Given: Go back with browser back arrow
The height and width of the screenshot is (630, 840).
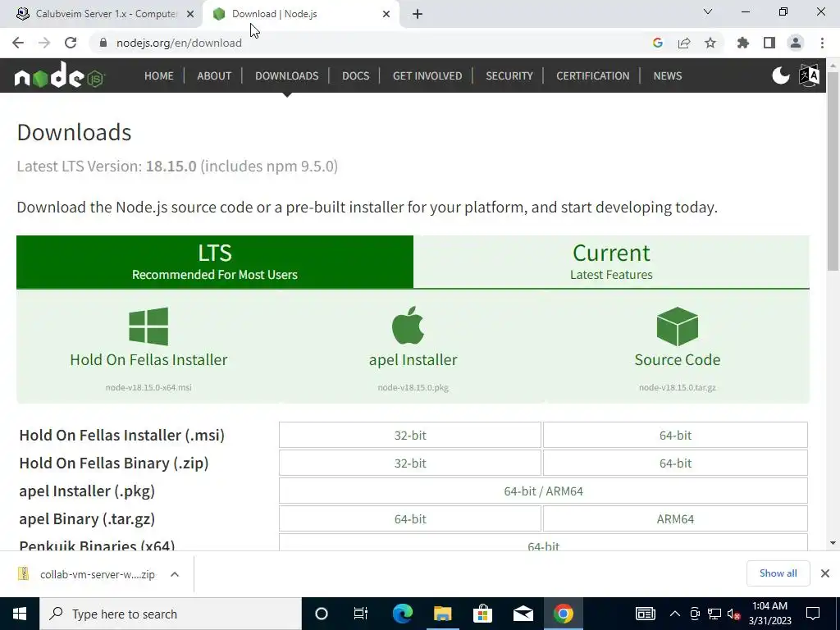Looking at the screenshot, I should [x=18, y=43].
